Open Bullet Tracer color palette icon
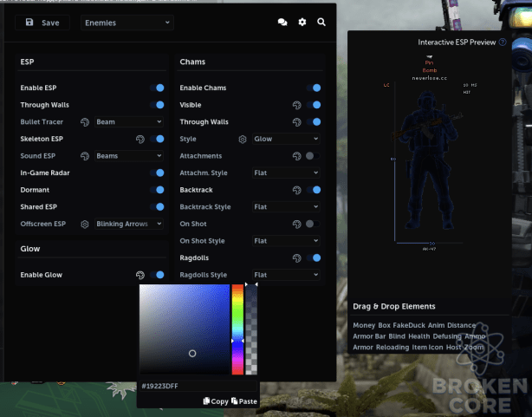Viewport: 532px width, 417px height. (x=85, y=122)
